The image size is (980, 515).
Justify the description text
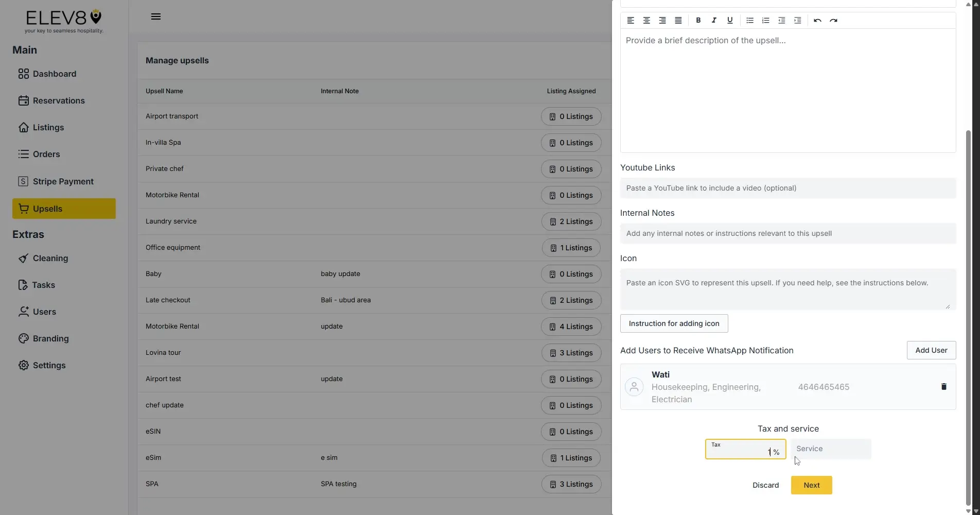(x=678, y=20)
